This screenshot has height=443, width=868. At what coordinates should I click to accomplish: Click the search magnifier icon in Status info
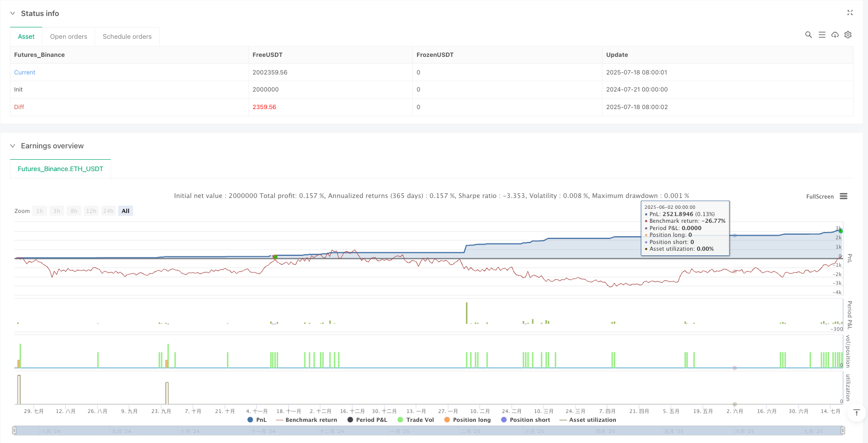tap(809, 35)
